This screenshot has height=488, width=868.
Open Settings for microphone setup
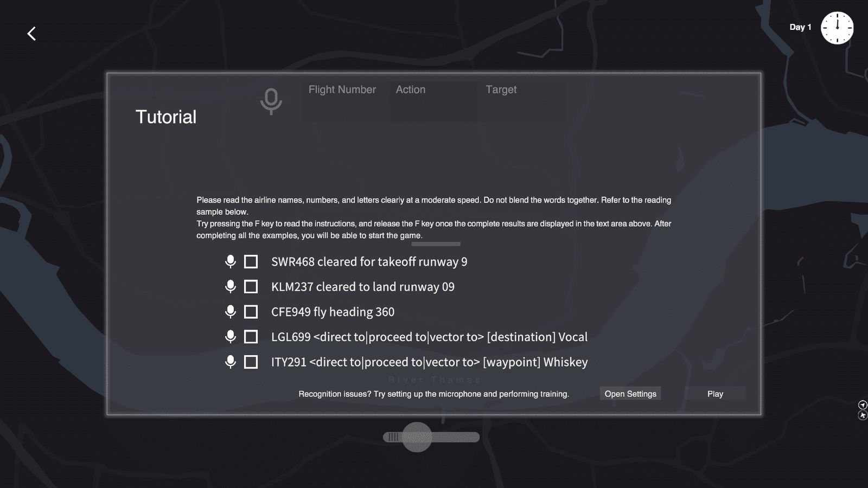[630, 394]
